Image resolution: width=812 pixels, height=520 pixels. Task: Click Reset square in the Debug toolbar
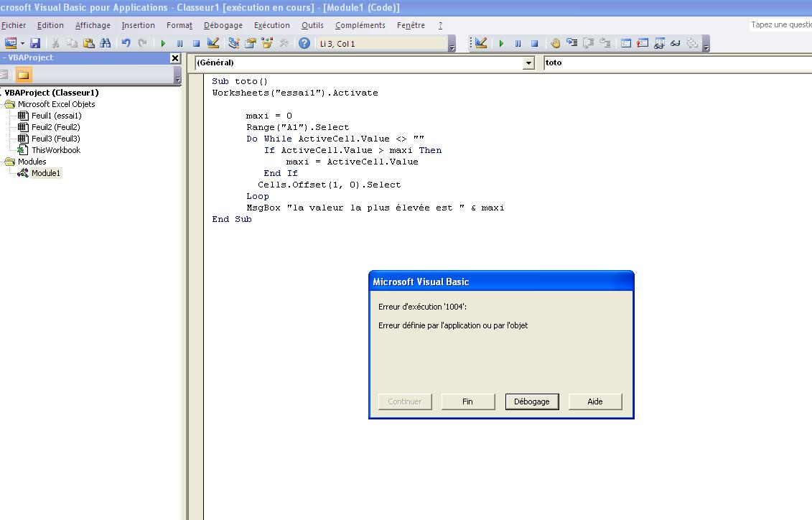click(x=534, y=44)
